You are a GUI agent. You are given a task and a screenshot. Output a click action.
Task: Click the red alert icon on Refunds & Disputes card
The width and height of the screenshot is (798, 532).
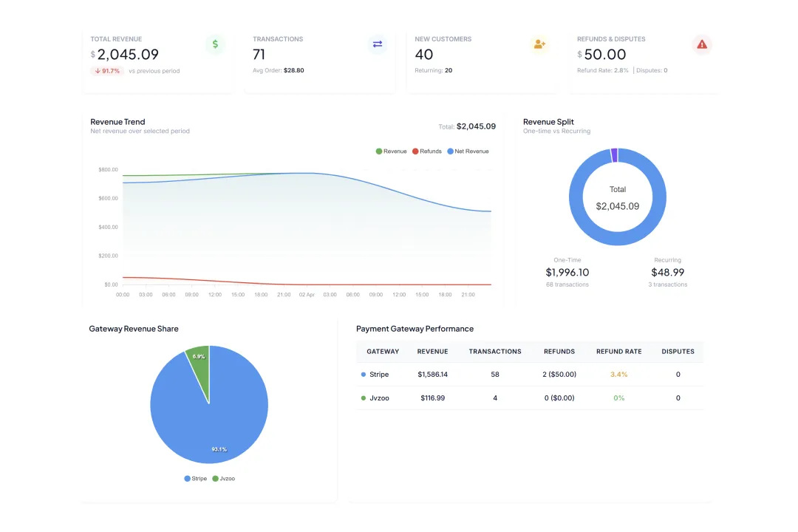(702, 44)
